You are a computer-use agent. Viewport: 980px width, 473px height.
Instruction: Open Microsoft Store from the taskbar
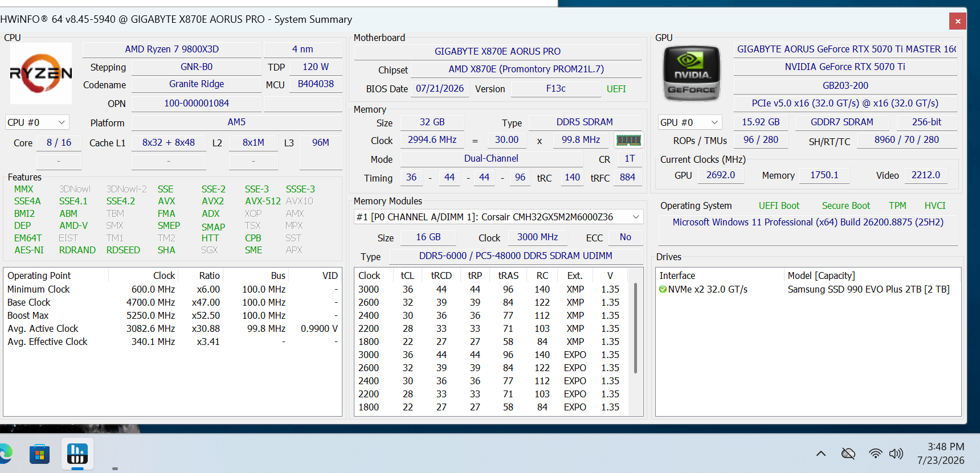(39, 454)
